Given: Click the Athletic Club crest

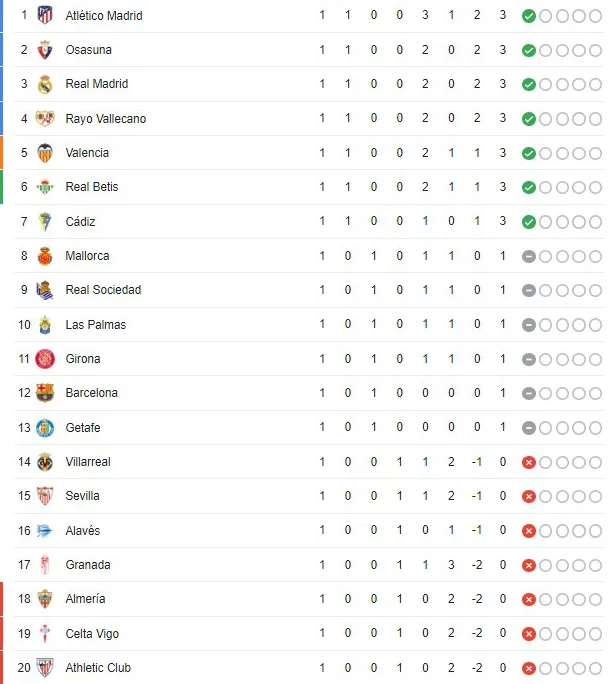Looking at the screenshot, I should point(45,667).
